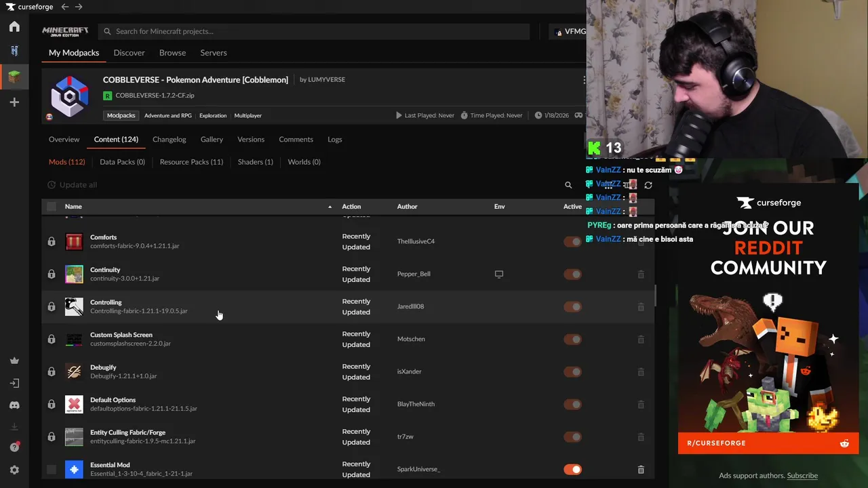This screenshot has width=868, height=488.
Task: Open the help question mark icon
Action: [14, 447]
